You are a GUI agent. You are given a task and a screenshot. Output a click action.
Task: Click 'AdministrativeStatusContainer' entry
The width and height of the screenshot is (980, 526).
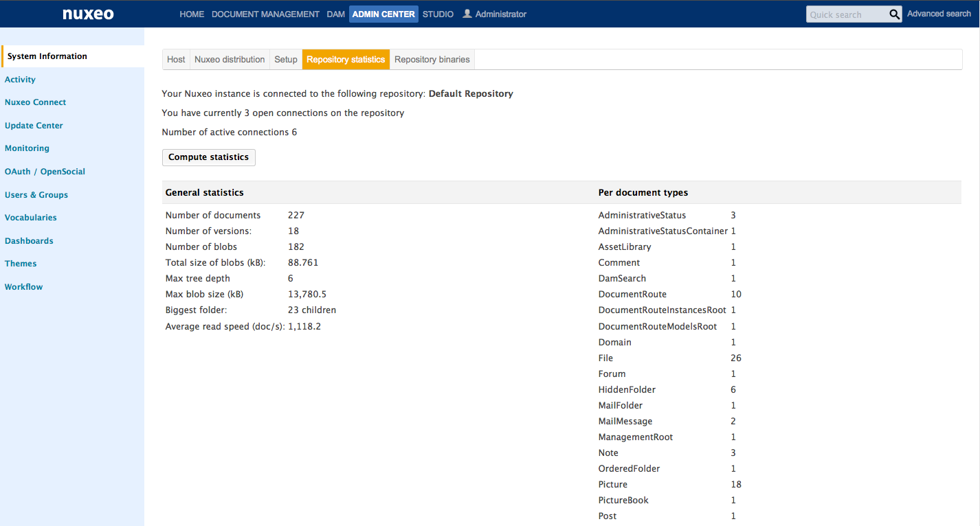(x=663, y=231)
